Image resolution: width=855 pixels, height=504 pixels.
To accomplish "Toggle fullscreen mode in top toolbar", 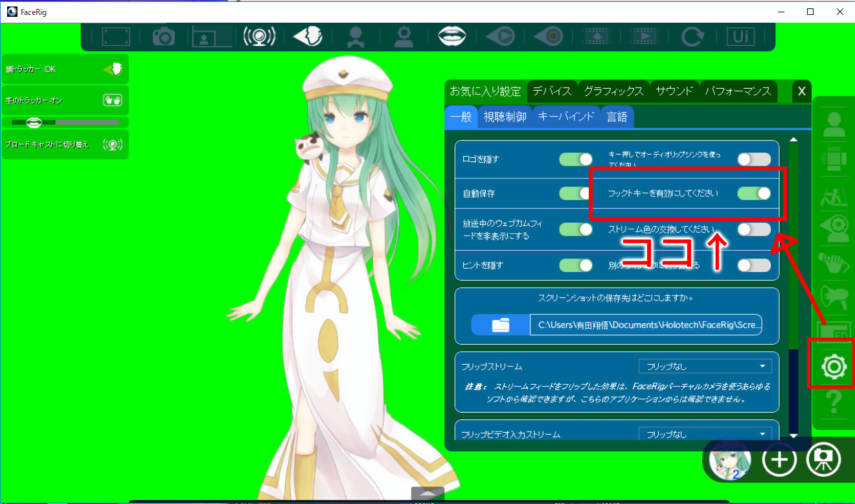I will coord(117,37).
